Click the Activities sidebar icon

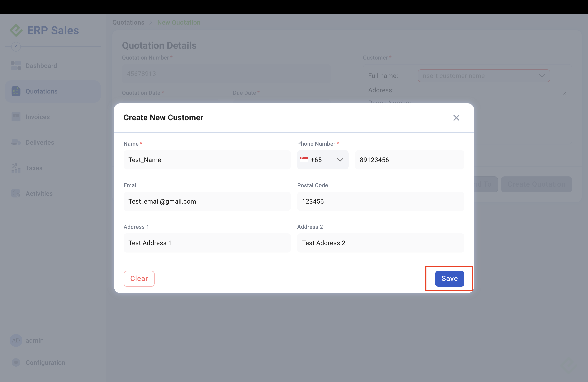(16, 193)
